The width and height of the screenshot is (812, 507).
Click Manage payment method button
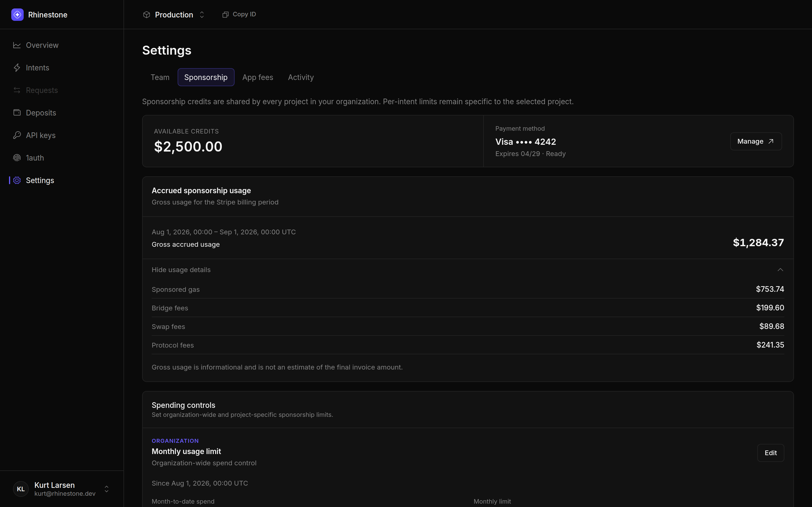[x=756, y=141]
